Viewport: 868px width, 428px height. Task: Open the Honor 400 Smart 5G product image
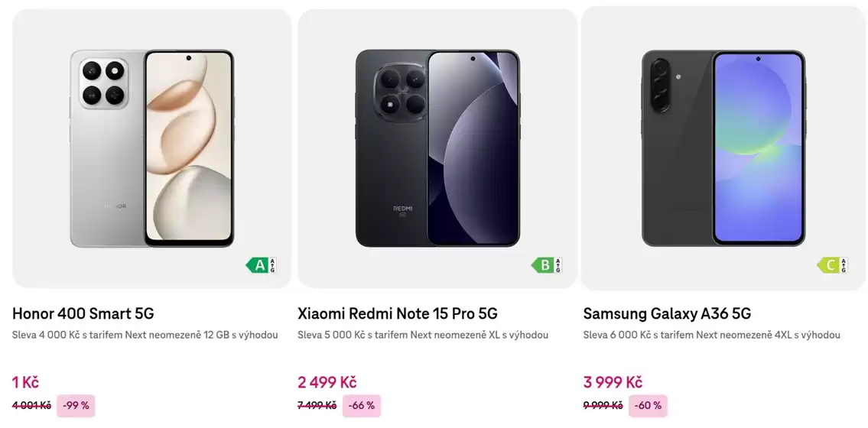(152, 149)
